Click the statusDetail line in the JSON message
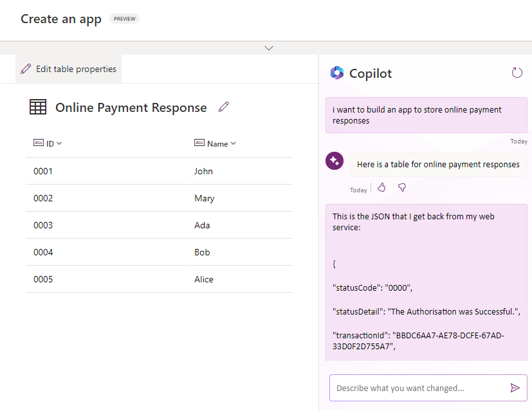Image resolution: width=532 pixels, height=411 pixels. 426,311
